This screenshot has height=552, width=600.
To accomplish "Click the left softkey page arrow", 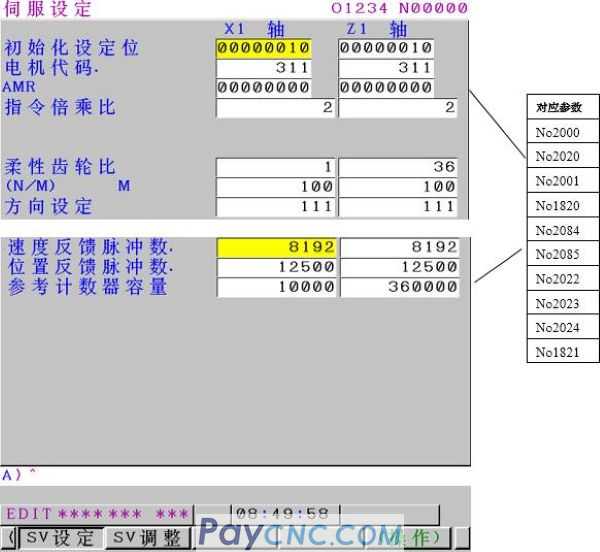I will 10,538.
